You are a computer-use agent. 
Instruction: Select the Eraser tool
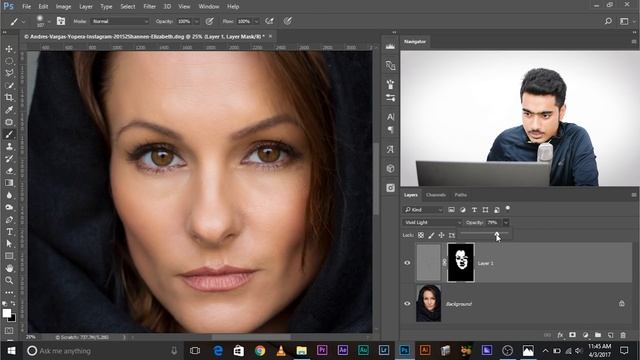[9, 171]
